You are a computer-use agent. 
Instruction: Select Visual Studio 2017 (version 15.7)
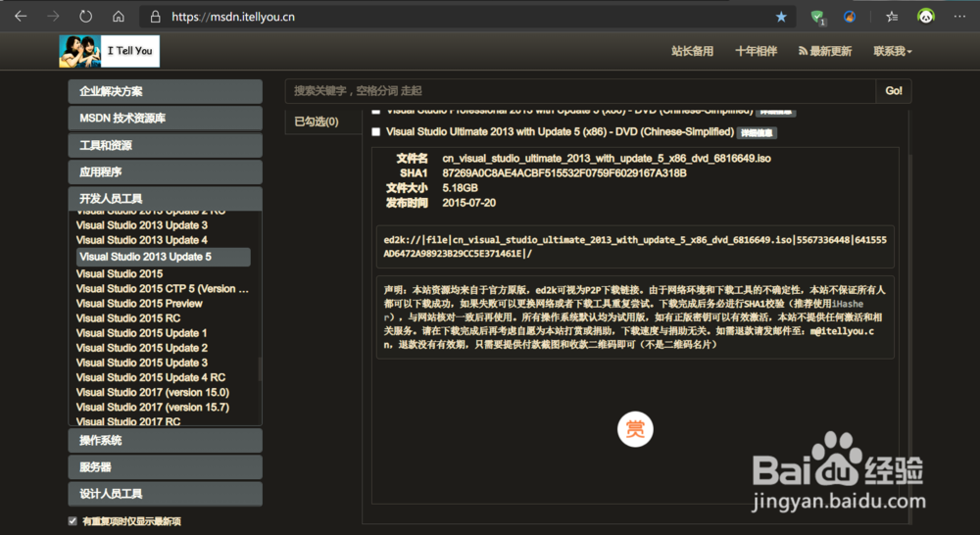[x=153, y=407]
